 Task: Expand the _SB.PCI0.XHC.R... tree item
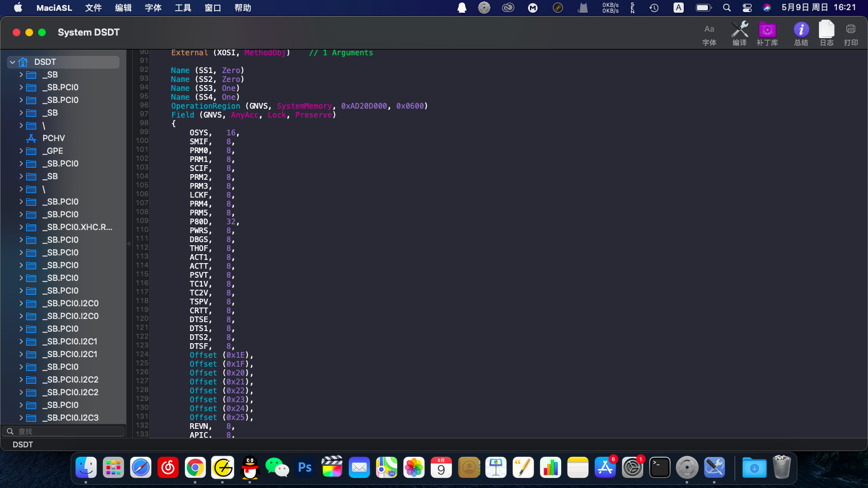[x=21, y=227]
